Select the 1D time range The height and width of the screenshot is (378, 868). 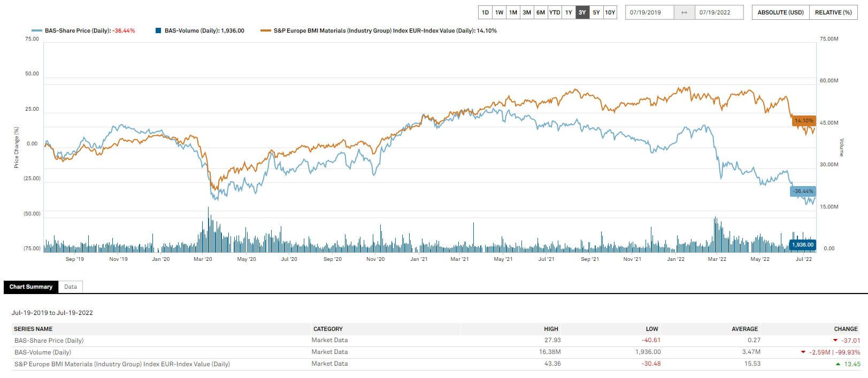485,12
